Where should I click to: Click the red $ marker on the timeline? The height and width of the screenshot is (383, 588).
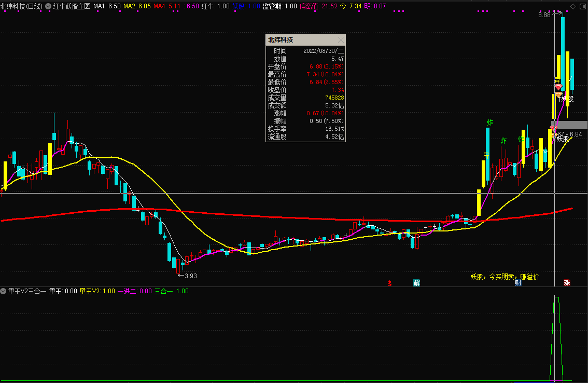click(x=390, y=283)
